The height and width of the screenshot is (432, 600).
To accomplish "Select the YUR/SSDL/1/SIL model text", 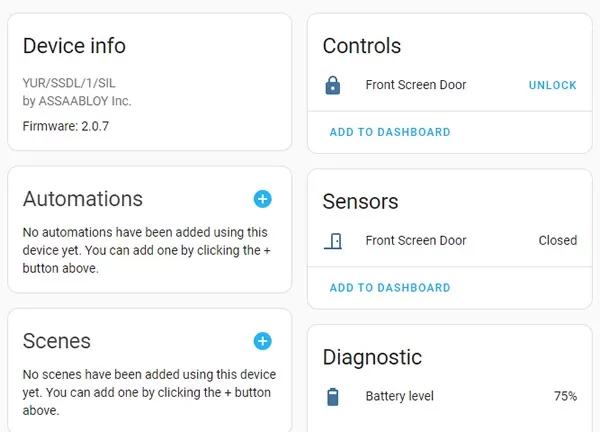I will [69, 83].
